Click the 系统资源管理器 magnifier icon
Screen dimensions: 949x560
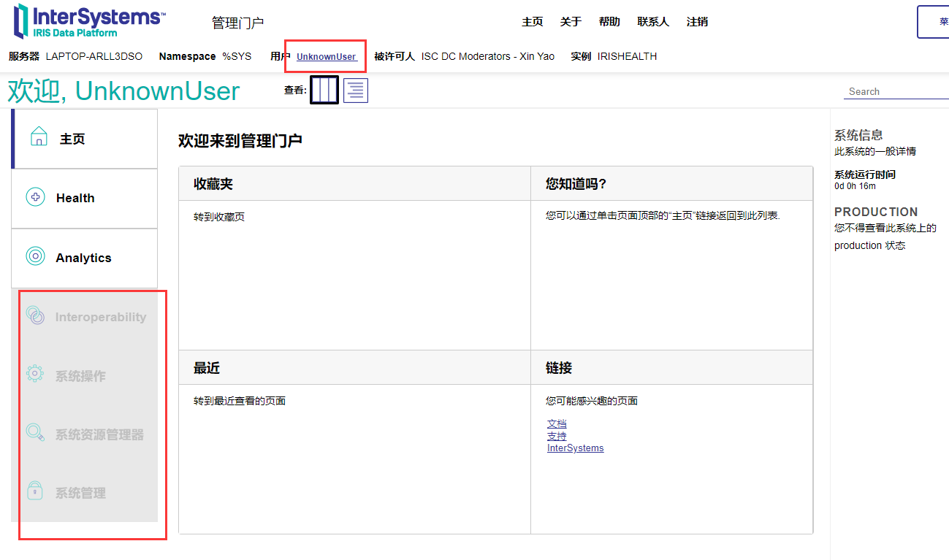pos(35,432)
